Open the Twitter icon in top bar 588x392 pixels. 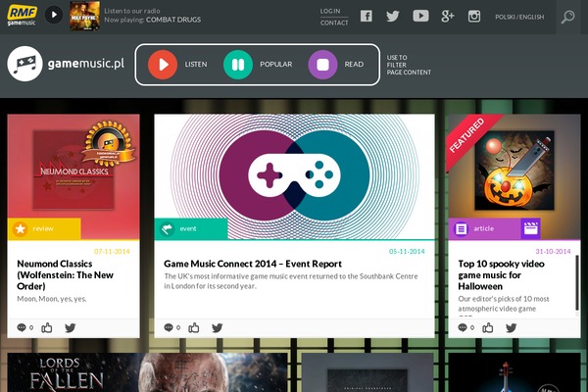pyautogui.click(x=393, y=16)
